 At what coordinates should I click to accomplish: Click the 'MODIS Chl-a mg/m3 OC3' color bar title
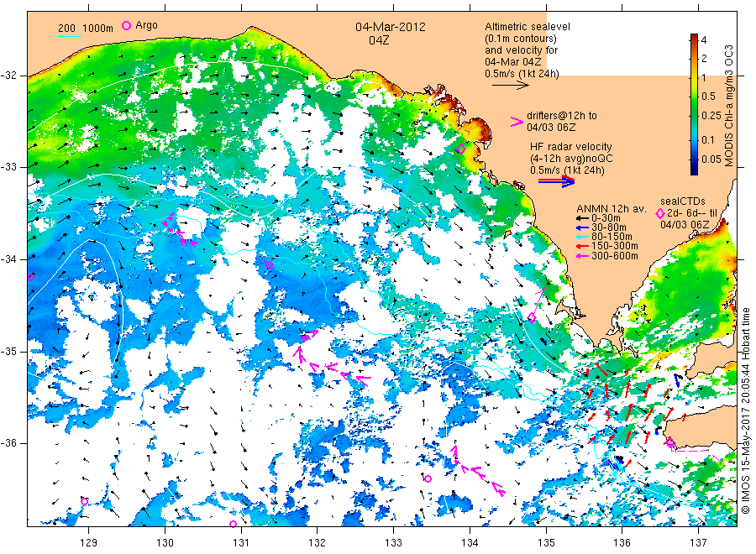728,106
